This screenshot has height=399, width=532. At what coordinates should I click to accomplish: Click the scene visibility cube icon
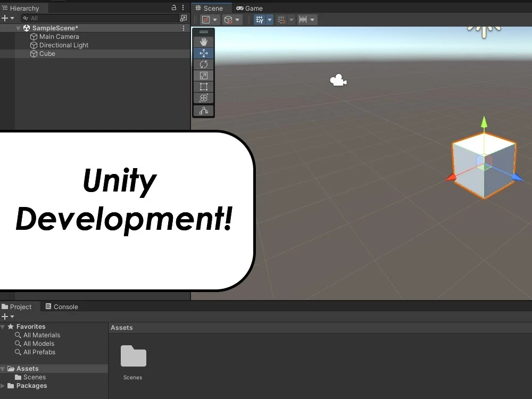(228, 19)
